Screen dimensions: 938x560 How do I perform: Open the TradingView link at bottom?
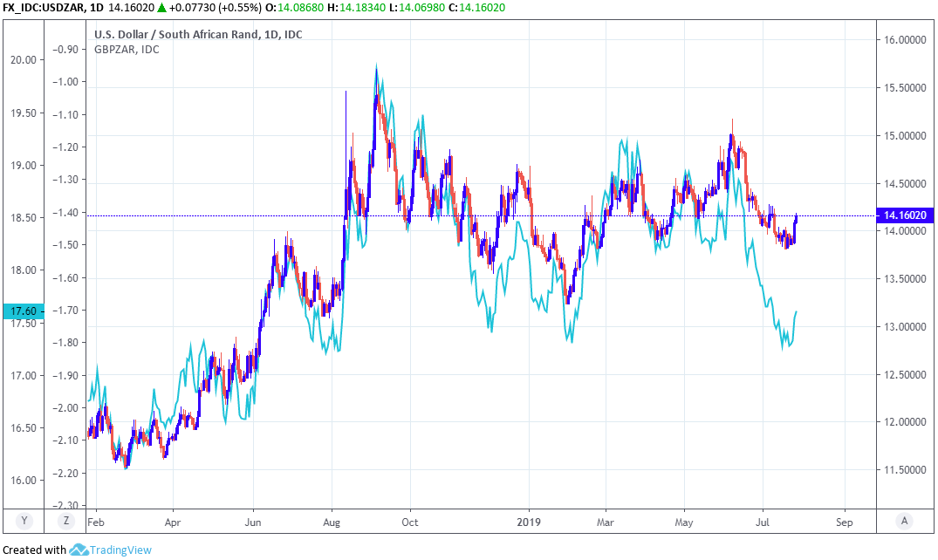click(120, 550)
